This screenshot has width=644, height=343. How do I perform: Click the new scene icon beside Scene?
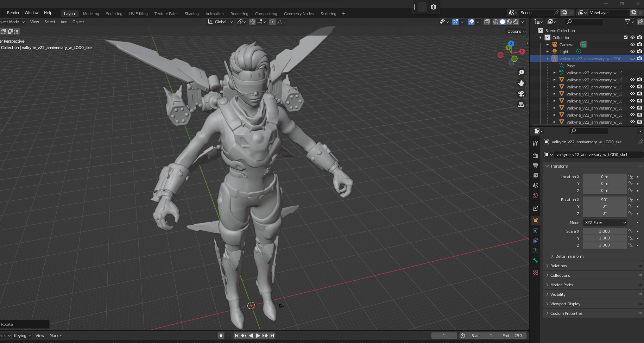[564, 13]
